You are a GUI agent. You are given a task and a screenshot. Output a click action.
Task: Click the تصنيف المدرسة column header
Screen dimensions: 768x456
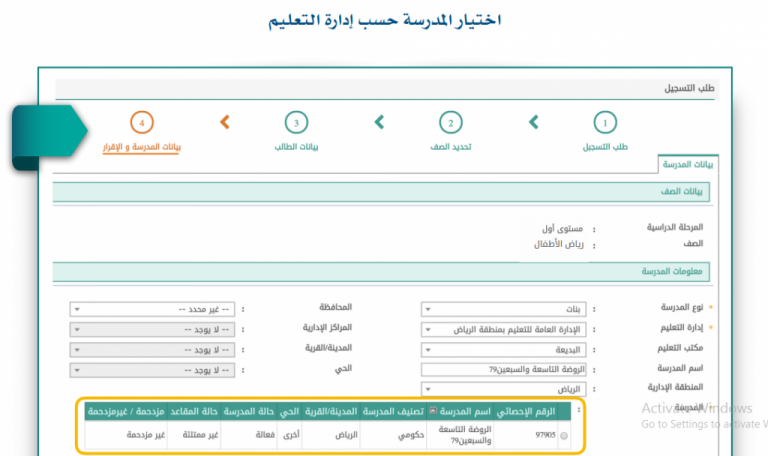(393, 411)
